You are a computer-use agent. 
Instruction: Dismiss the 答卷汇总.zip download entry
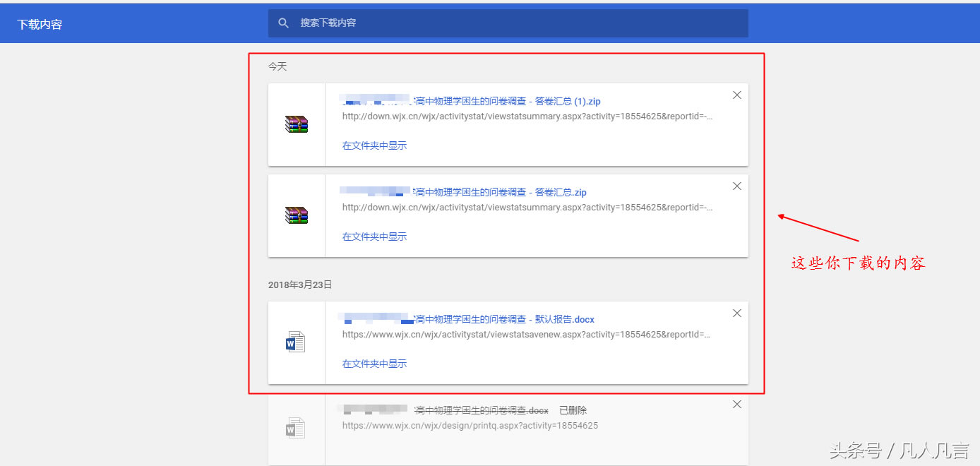click(x=736, y=186)
